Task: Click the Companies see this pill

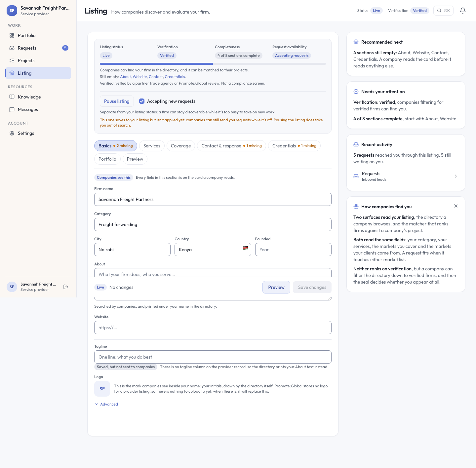Action: 114,177
